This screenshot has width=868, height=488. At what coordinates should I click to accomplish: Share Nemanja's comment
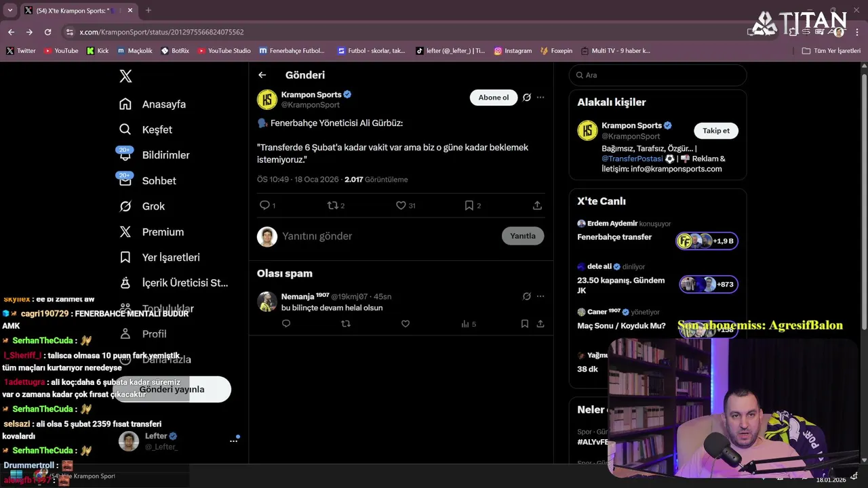click(540, 324)
